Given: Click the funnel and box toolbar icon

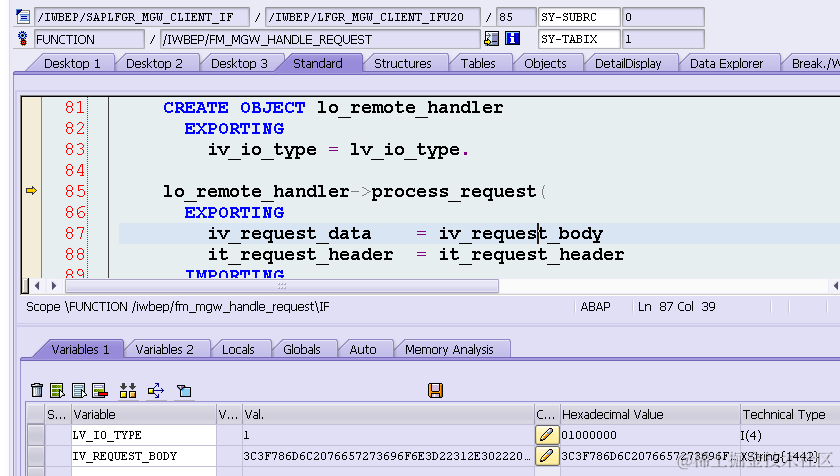Looking at the screenshot, I should tap(184, 391).
